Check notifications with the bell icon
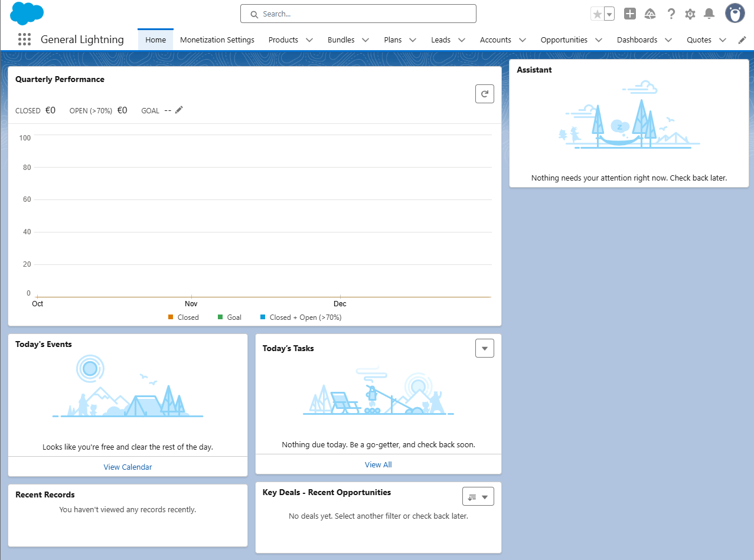 709,14
